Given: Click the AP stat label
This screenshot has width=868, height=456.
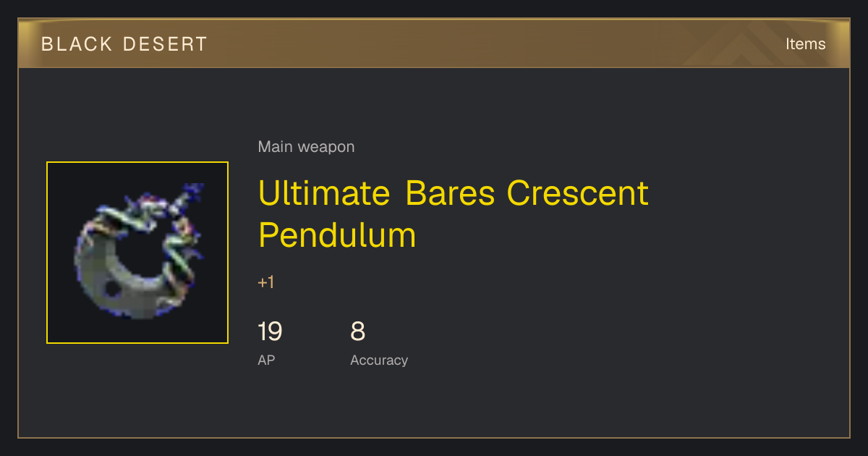Looking at the screenshot, I should tap(266, 360).
